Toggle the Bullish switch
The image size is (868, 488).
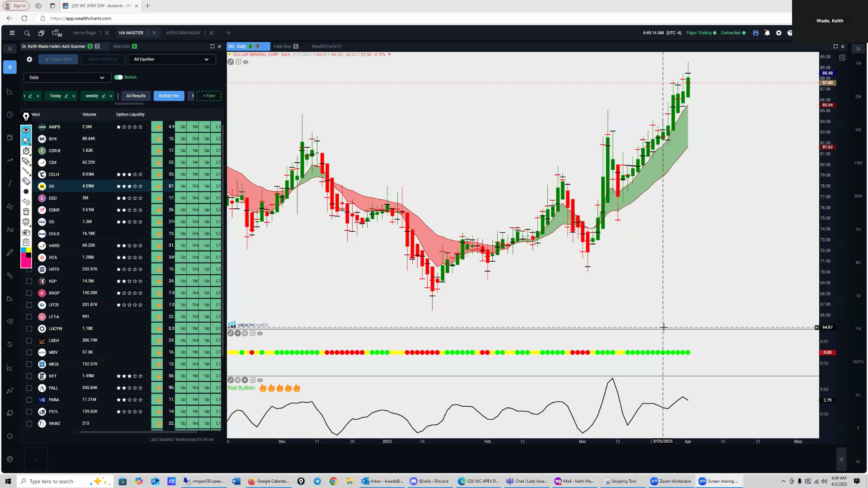118,77
